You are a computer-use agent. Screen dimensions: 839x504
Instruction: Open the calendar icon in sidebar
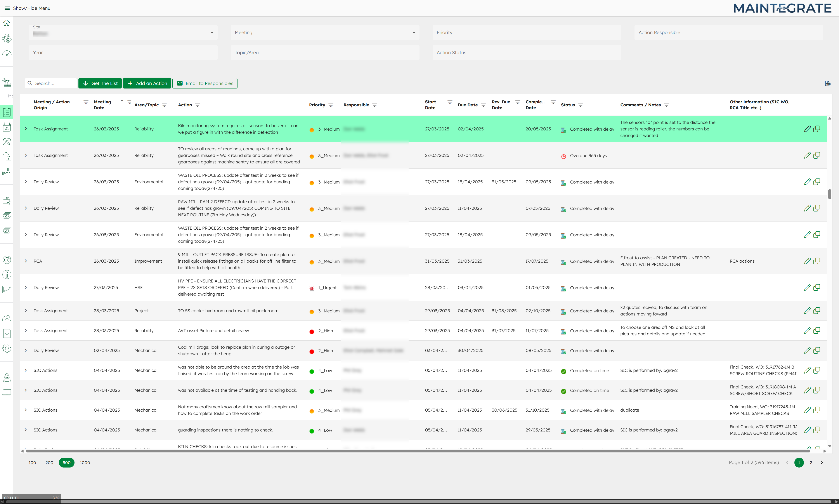tap(7, 127)
